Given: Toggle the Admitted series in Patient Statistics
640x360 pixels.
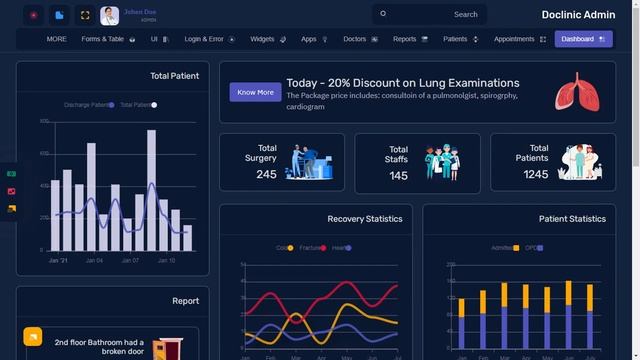Looking at the screenshot, I should (505, 248).
